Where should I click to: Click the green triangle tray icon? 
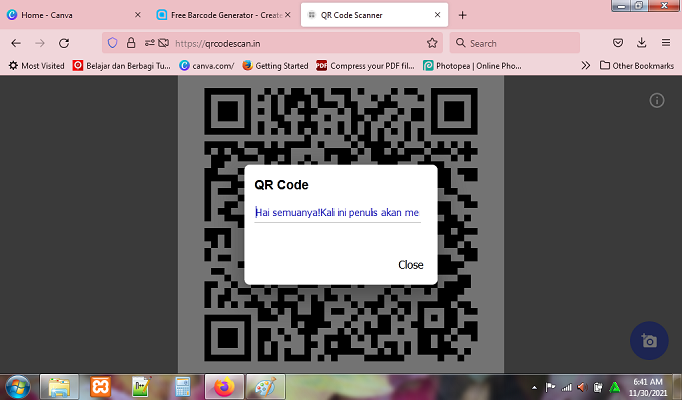click(615, 387)
